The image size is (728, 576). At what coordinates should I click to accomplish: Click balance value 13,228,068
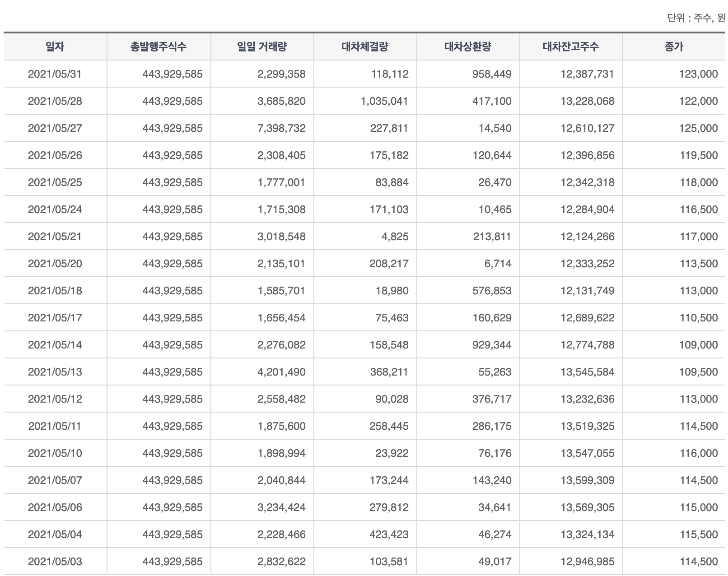pos(588,101)
